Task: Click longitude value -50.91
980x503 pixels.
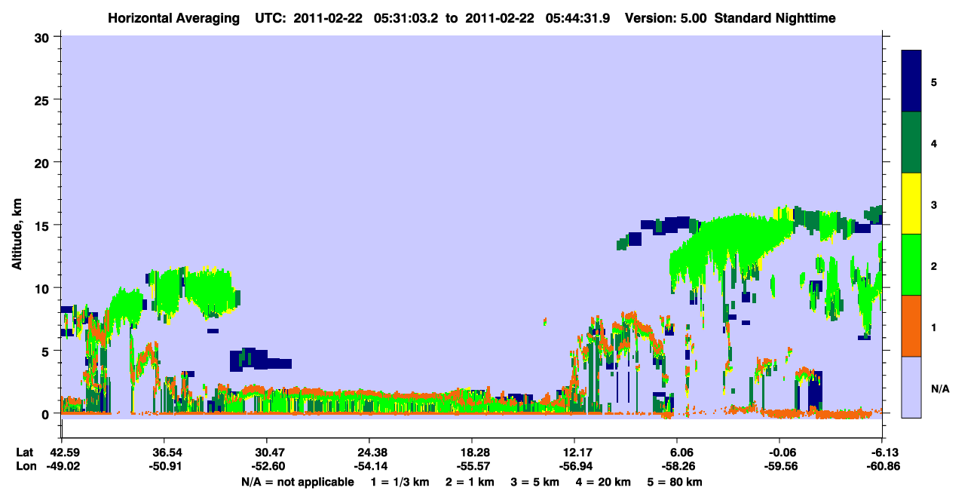Action: pyautogui.click(x=164, y=467)
